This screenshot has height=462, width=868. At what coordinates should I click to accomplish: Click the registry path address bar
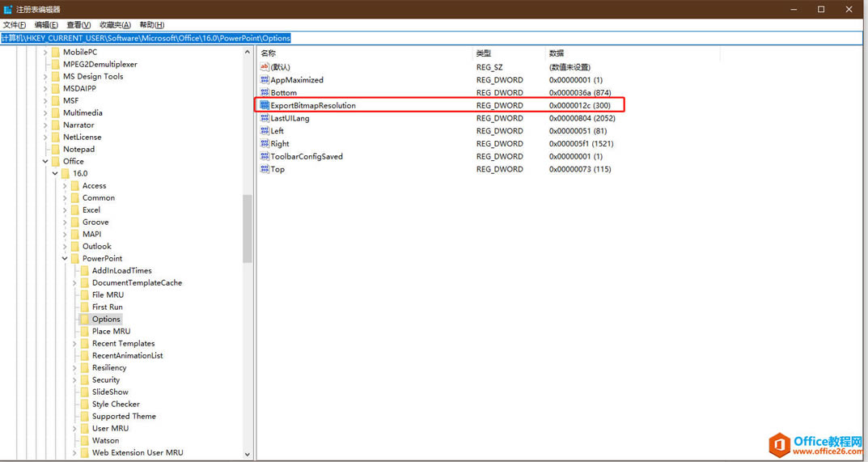[x=434, y=38]
